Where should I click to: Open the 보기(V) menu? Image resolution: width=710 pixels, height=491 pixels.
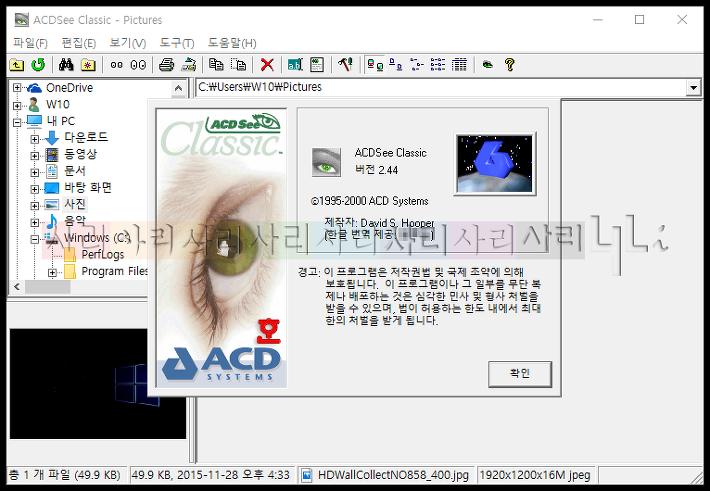tap(128, 43)
